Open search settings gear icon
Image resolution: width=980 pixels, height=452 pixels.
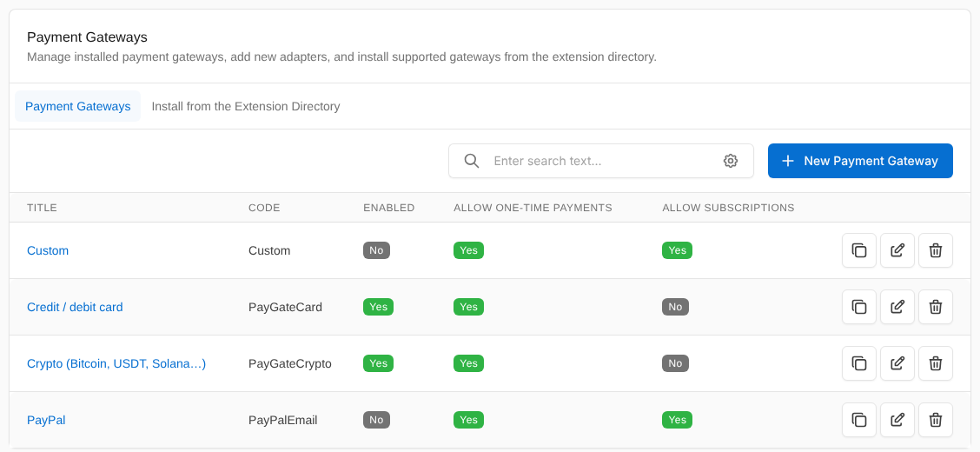731,161
